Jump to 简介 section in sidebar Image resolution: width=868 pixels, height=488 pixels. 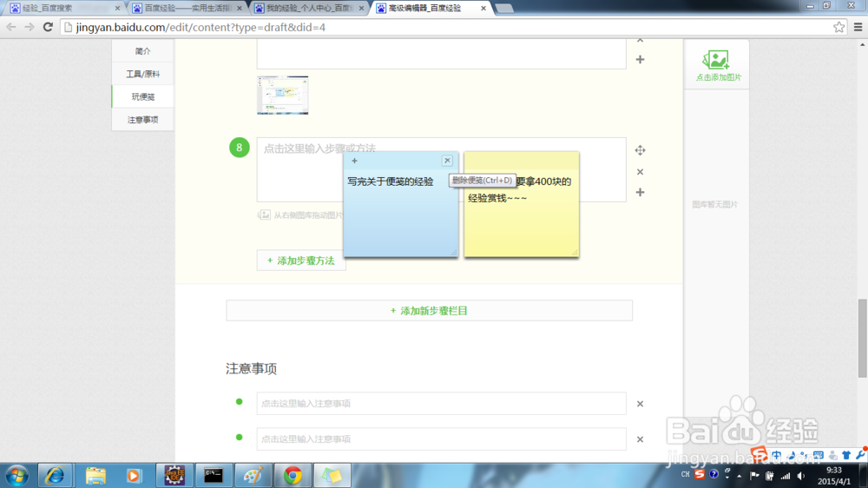click(143, 51)
